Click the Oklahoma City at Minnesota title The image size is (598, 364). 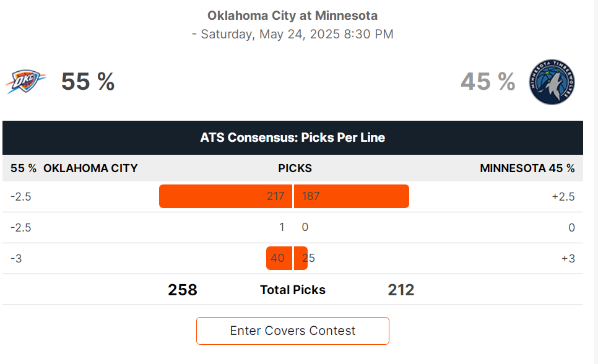293,15
